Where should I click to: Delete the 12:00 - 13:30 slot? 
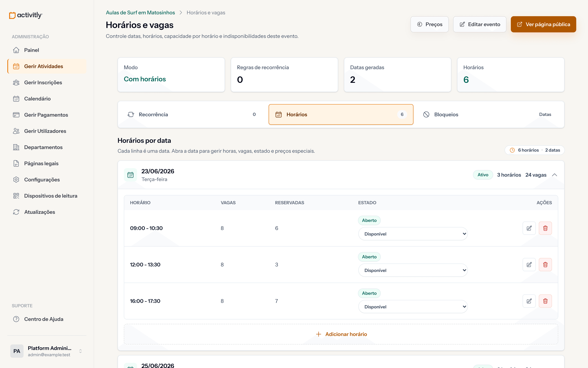pos(545,265)
